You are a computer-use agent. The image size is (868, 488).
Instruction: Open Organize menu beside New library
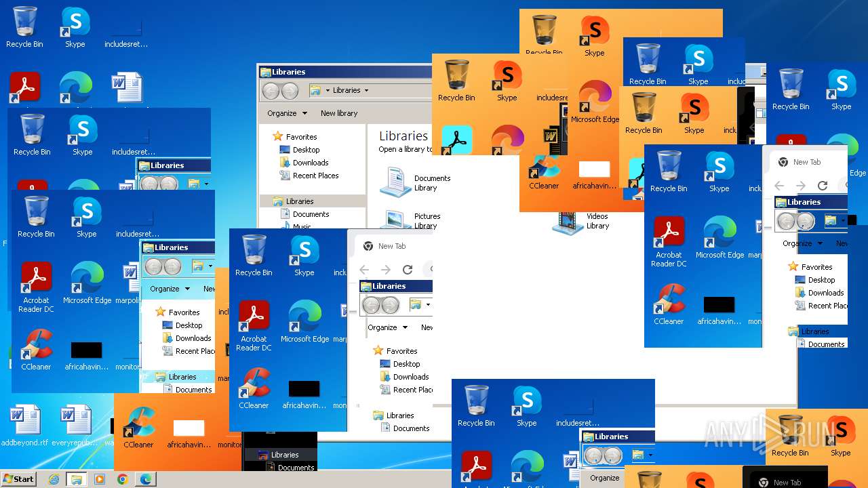click(287, 113)
